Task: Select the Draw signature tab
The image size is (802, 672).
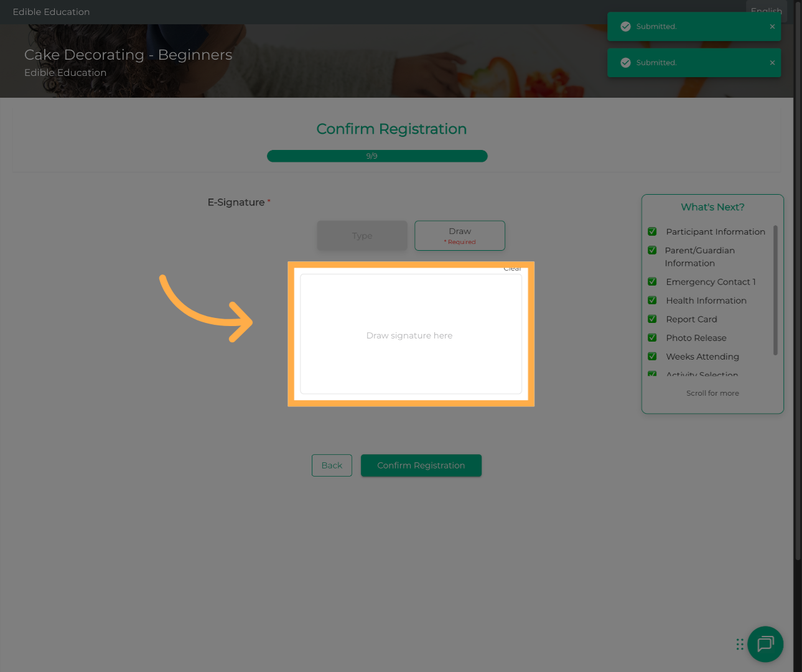Action: click(x=460, y=236)
